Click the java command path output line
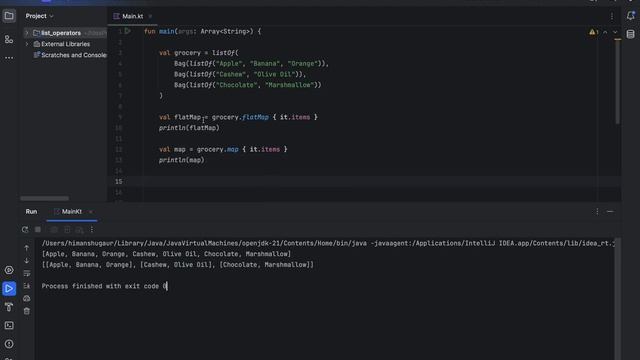640x360 pixels. pos(328,243)
